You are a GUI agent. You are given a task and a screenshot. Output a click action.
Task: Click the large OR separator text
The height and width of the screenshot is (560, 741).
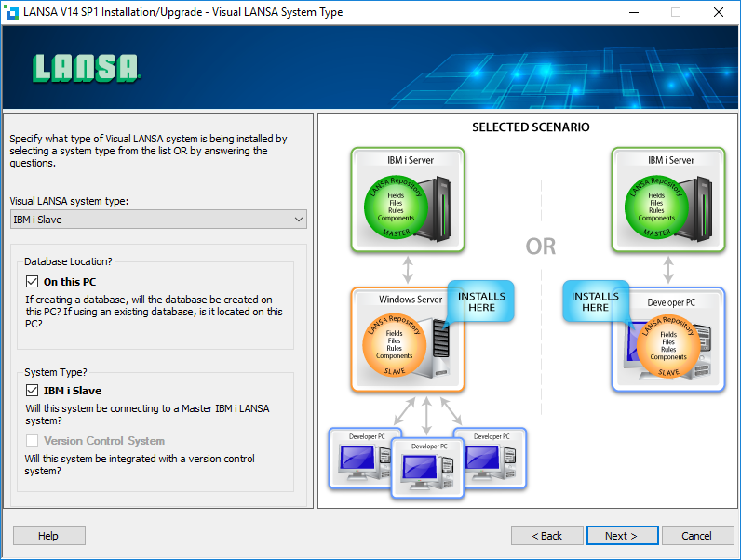(x=541, y=247)
